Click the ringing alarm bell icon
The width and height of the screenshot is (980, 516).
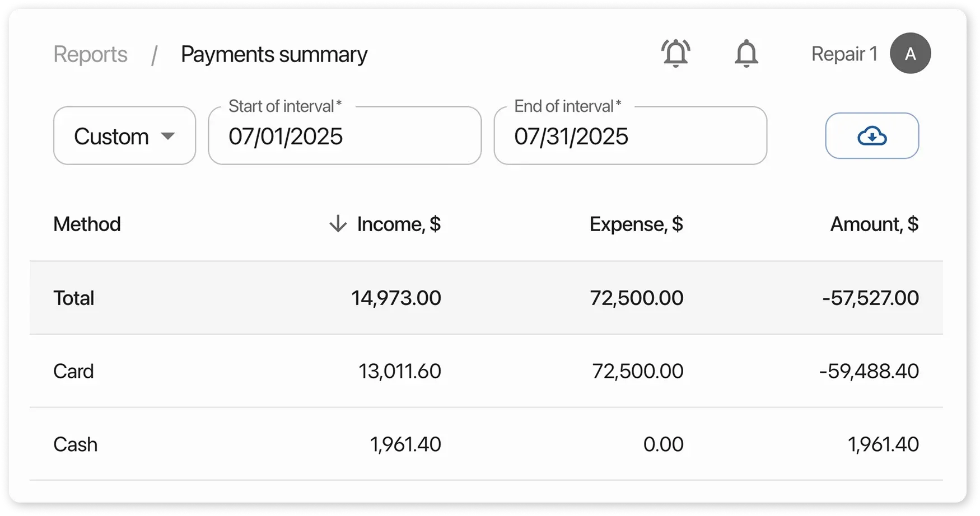click(675, 54)
